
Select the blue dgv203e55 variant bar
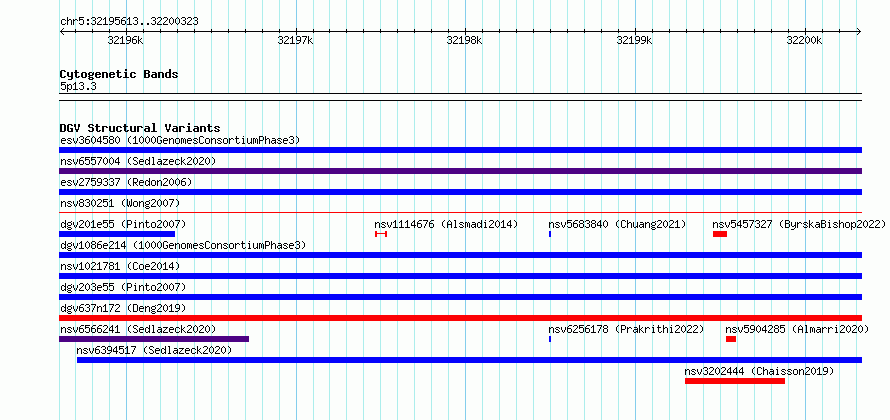point(460,297)
